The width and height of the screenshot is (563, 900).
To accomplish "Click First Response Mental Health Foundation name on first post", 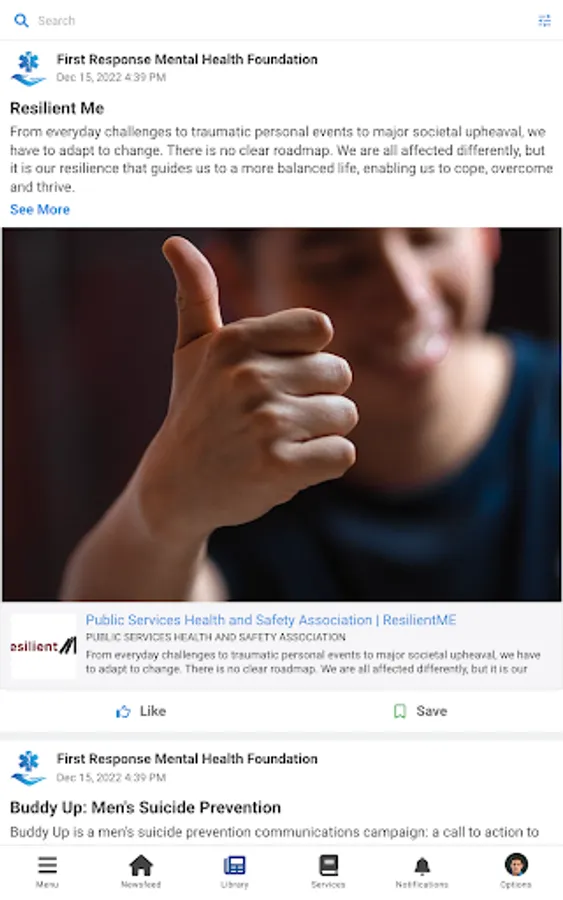I will point(187,59).
